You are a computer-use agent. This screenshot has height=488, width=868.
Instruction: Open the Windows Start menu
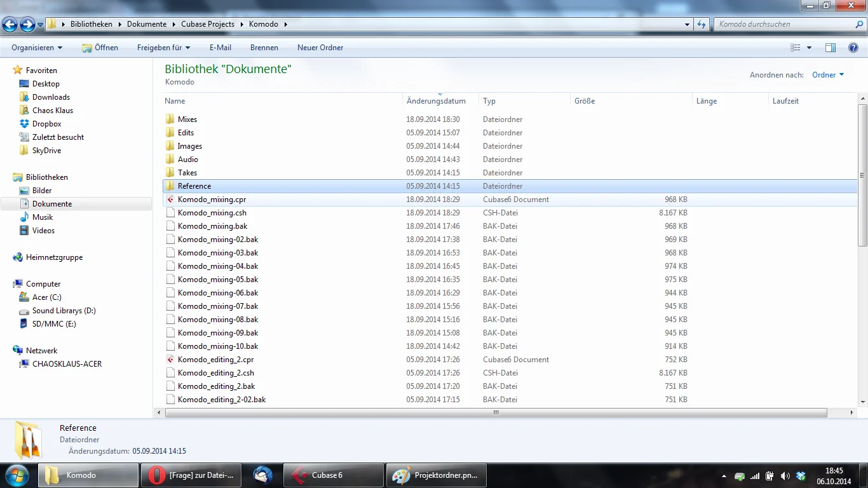(17, 475)
